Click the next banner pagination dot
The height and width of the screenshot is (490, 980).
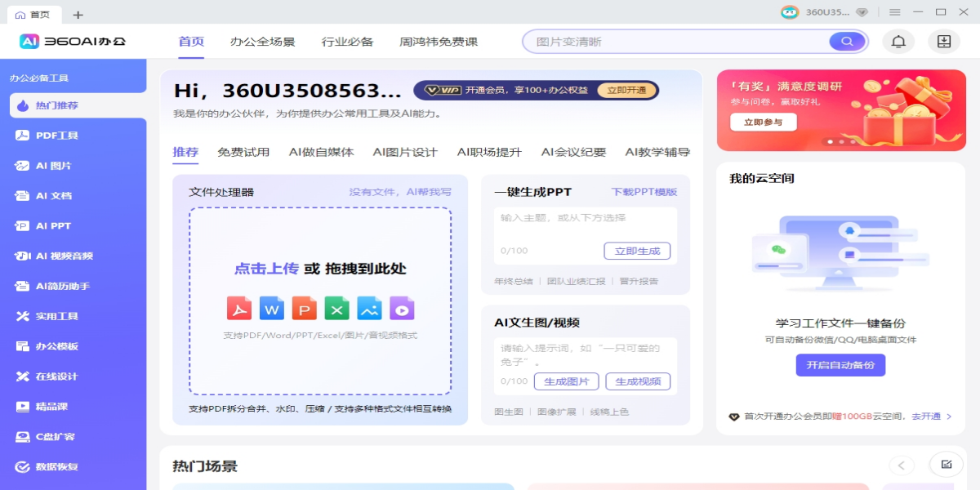tap(840, 141)
